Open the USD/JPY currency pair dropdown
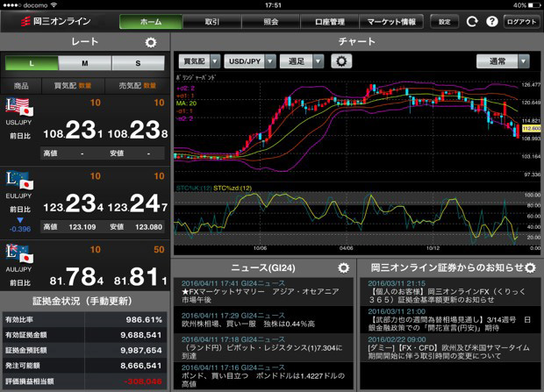544x392 pixels. pos(250,61)
